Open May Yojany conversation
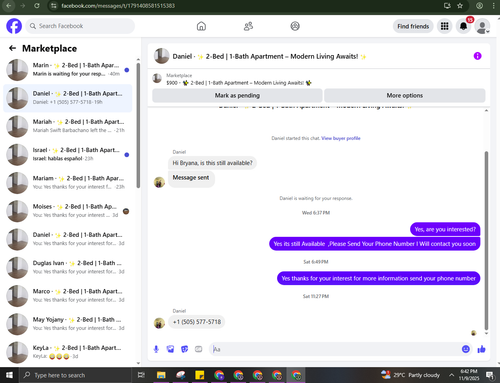 click(x=68, y=324)
